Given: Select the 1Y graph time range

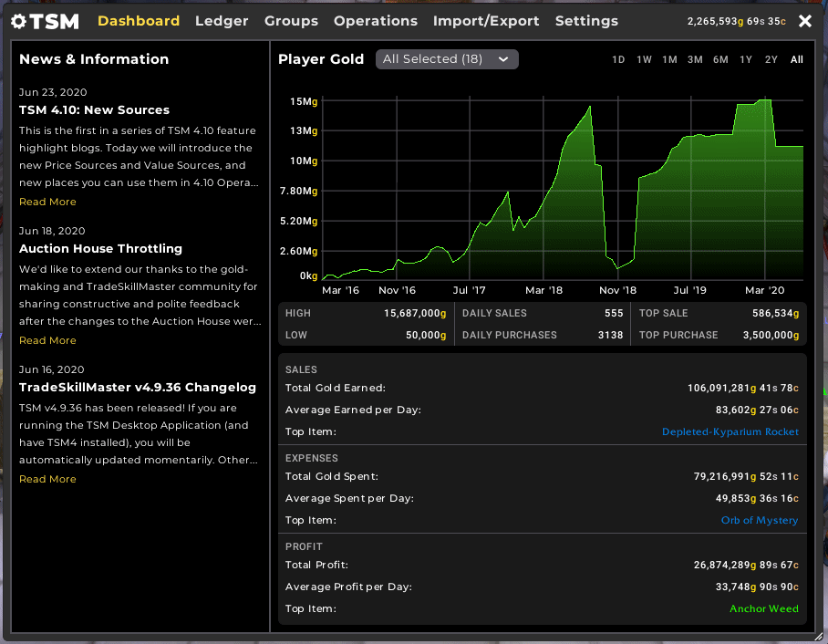Looking at the screenshot, I should 746,59.
